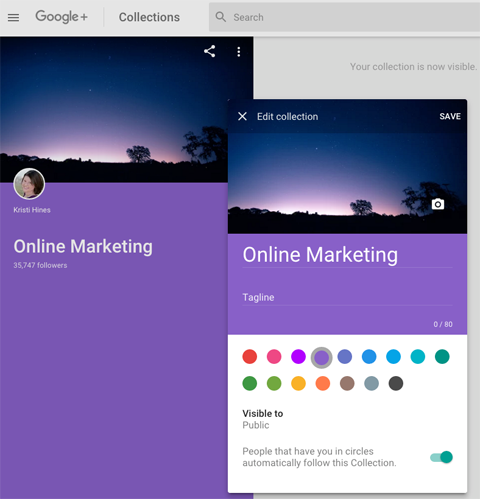Select the orange color swatch
The image size is (480, 499).
point(323,383)
